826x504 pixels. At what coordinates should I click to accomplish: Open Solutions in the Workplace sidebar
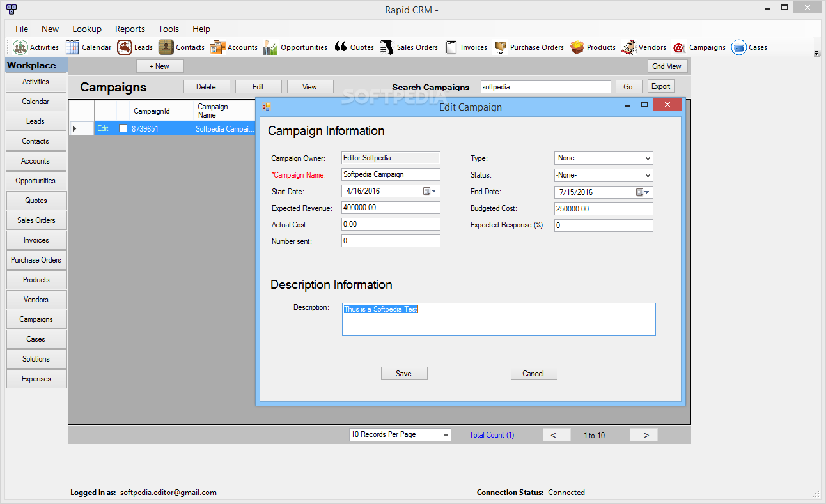[x=36, y=359]
